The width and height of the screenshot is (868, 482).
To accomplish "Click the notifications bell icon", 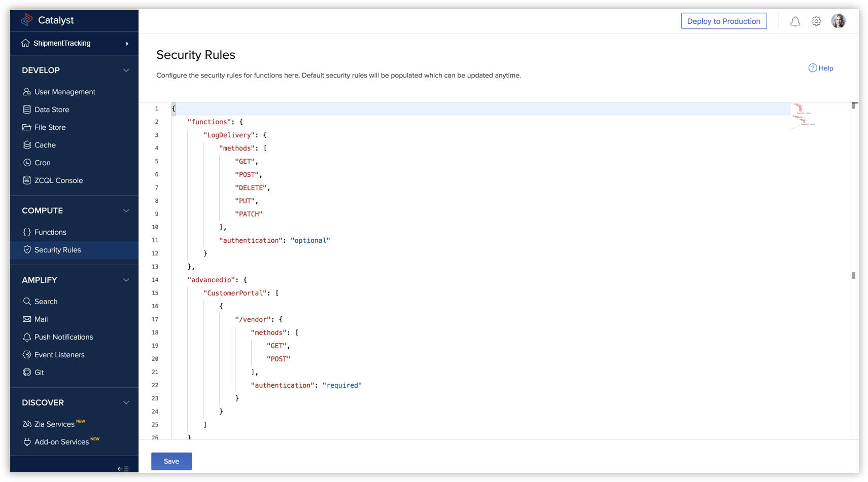I will point(795,21).
